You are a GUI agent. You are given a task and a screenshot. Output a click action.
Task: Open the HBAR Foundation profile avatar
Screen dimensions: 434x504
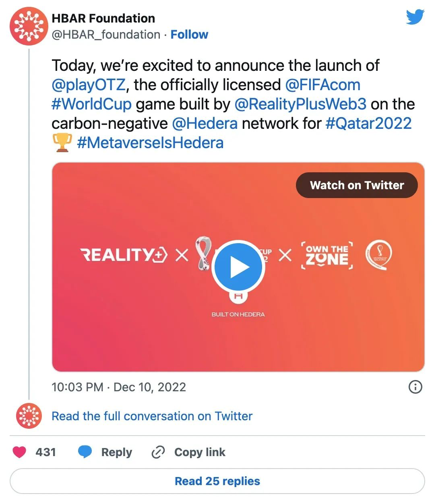pos(29,26)
